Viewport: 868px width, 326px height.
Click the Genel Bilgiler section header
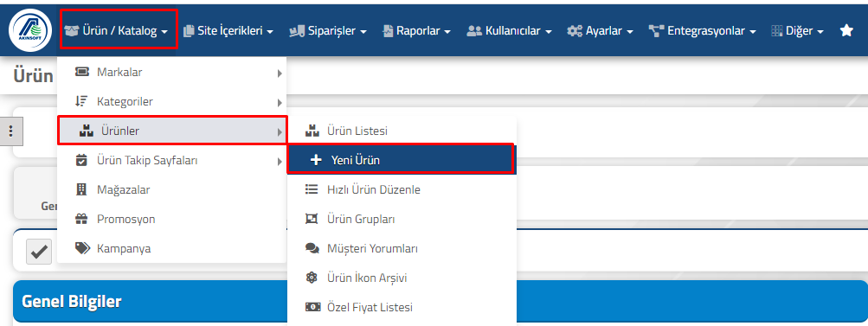440,301
